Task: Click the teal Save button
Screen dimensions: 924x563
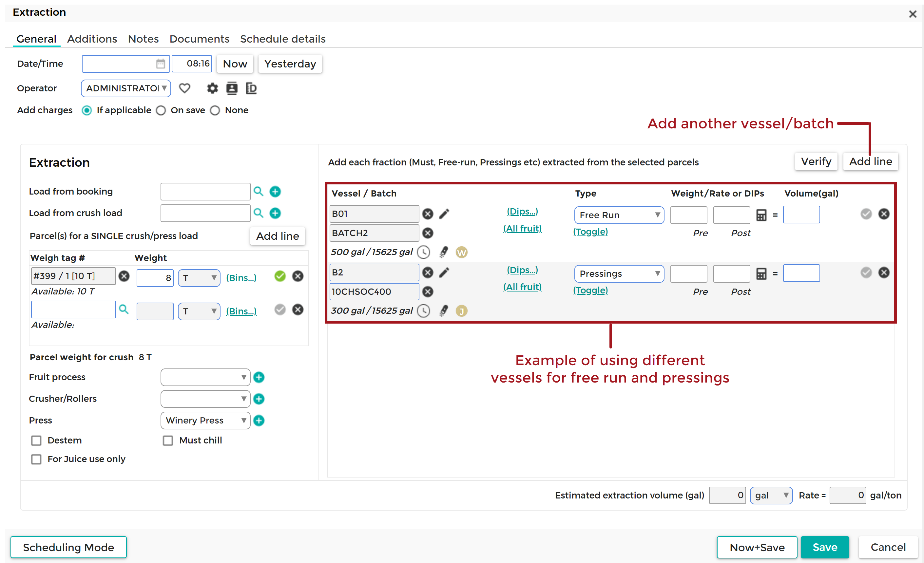Action: (x=825, y=547)
